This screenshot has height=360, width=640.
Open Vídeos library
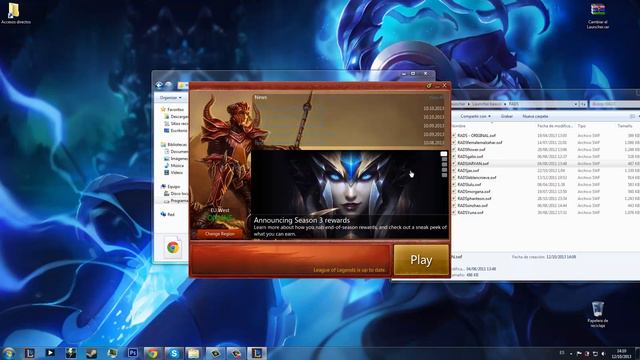point(174,173)
